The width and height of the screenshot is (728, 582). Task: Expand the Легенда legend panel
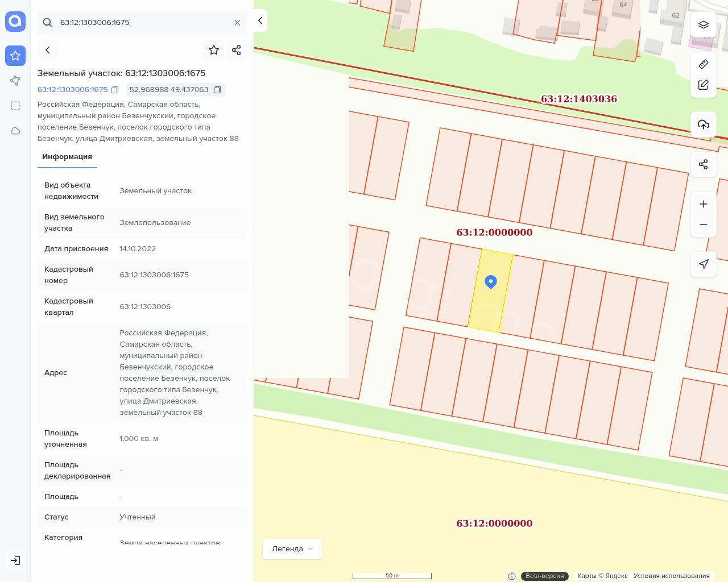(292, 548)
